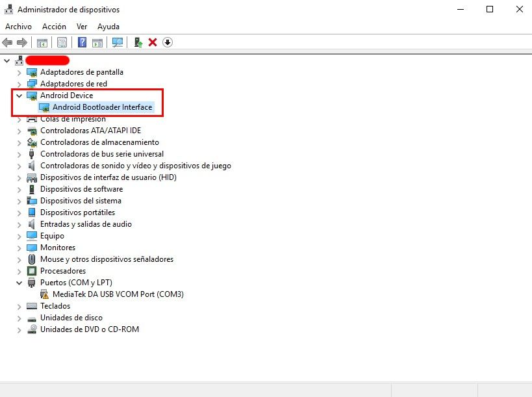Image resolution: width=532 pixels, height=397 pixels.
Task: Select the Procesadores label
Action: click(63, 271)
